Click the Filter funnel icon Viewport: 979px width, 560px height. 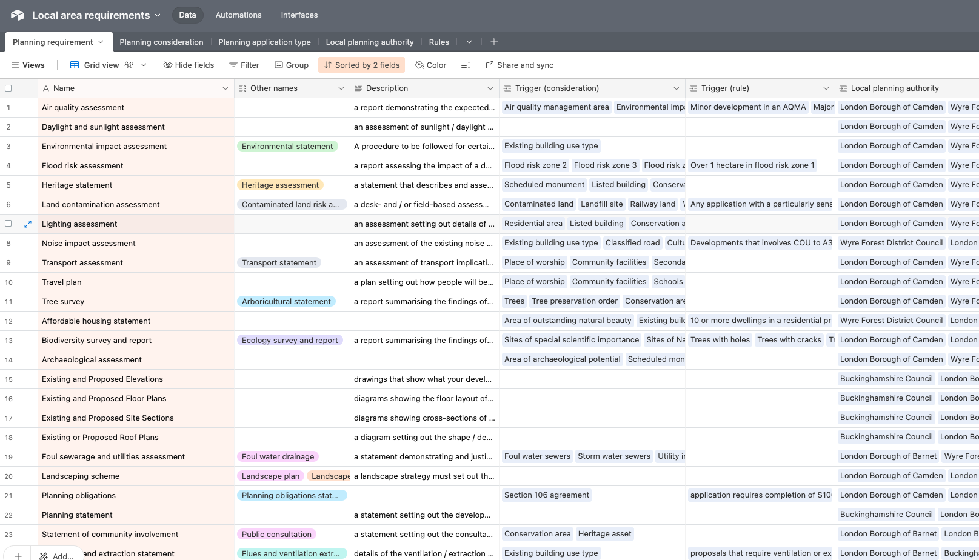pos(233,65)
